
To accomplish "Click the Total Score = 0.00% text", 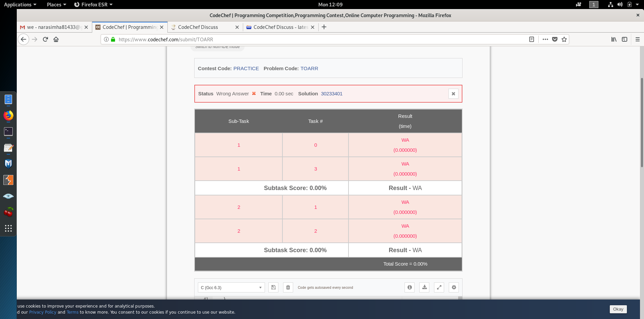I will coord(405,264).
